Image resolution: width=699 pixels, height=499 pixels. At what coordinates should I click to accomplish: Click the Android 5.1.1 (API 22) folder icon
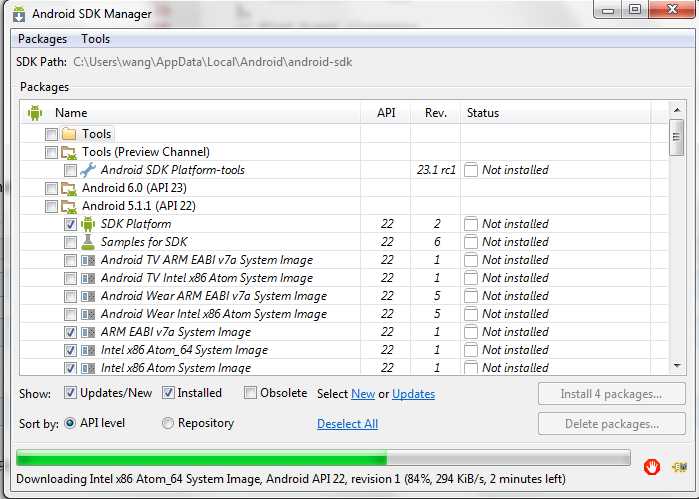(69, 206)
